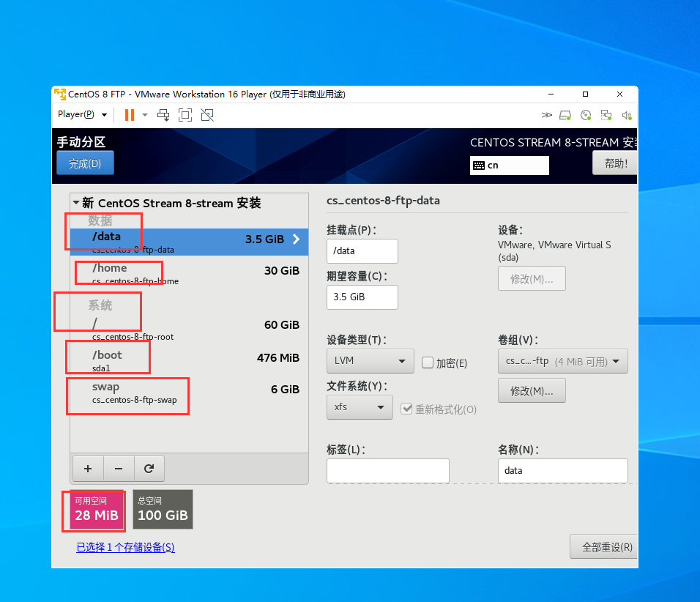Open the Player(P) menu
Screen dimensions: 700x602
[x=82, y=114]
